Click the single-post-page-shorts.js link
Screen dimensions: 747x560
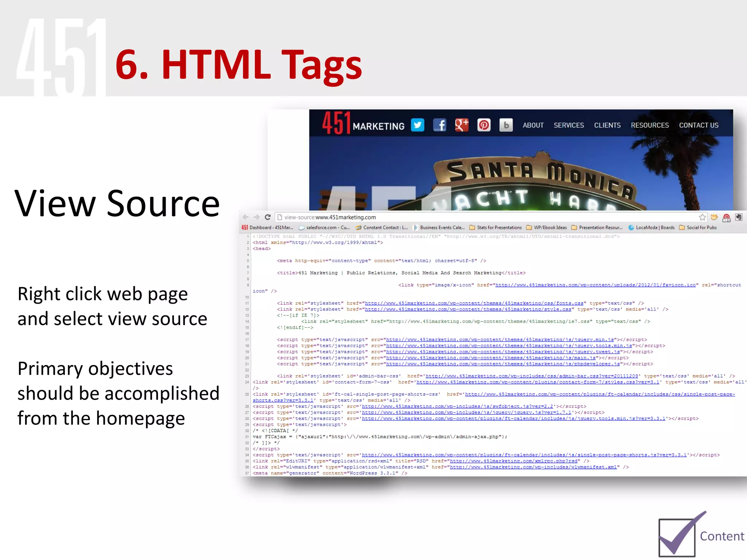(524, 455)
